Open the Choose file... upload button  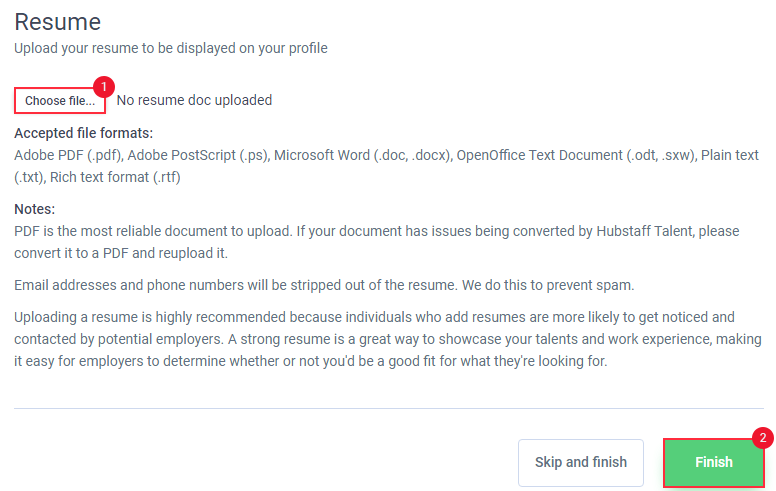click(x=60, y=100)
